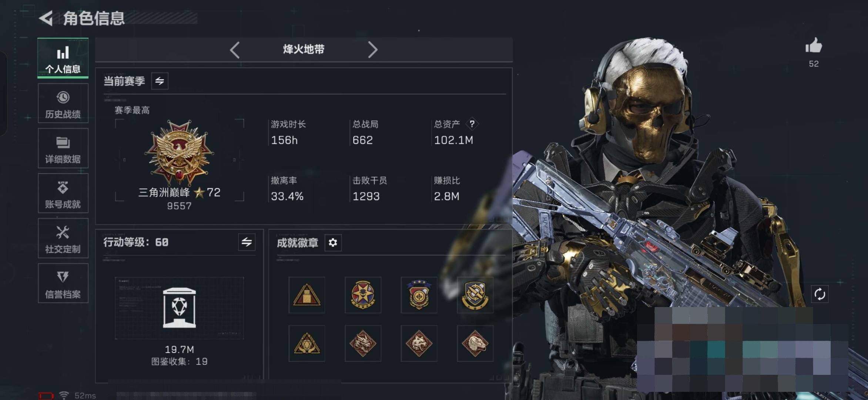Open the 信誉档案 tab
868x400 pixels.
(x=63, y=283)
